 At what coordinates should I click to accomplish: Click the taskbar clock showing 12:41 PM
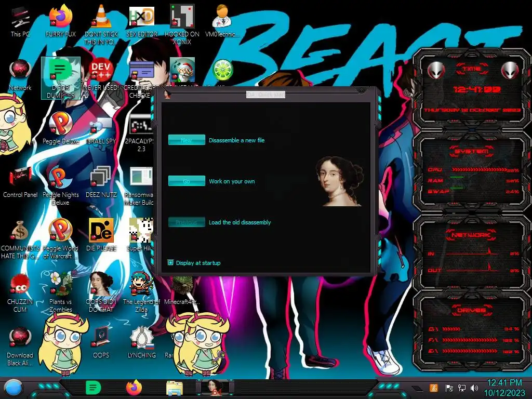(x=504, y=388)
